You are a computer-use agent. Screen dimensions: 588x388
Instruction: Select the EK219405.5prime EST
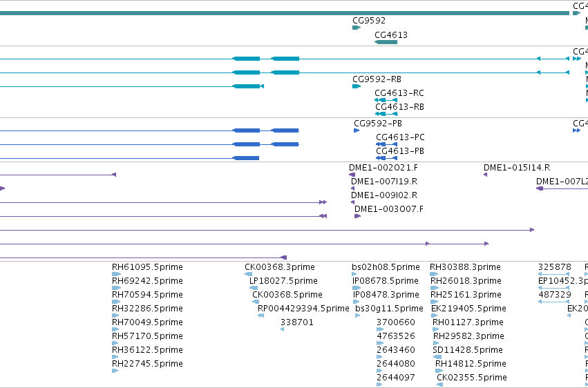(435, 316)
